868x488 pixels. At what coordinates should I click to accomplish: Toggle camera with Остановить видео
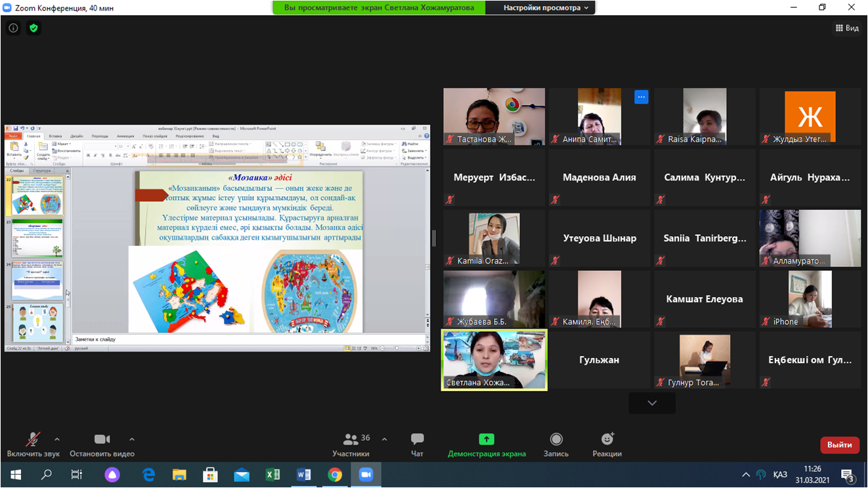[x=102, y=445]
